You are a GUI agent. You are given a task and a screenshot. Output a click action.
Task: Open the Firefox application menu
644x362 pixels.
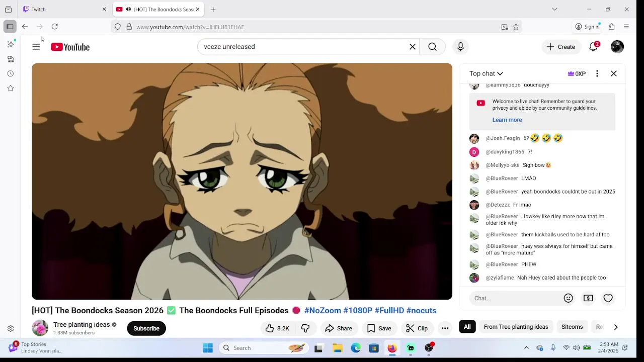tap(626, 27)
